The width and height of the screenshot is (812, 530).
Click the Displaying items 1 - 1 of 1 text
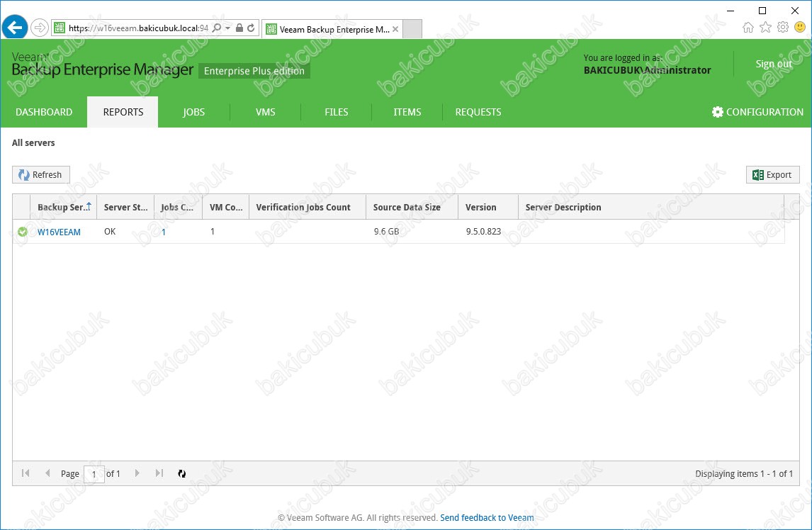[744, 473]
